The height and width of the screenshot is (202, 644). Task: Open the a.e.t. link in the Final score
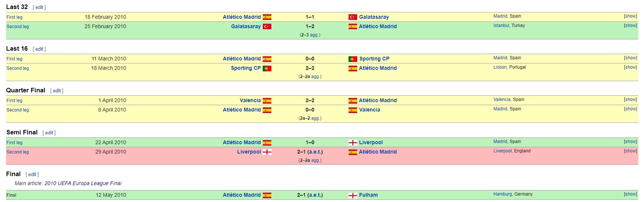click(315, 195)
